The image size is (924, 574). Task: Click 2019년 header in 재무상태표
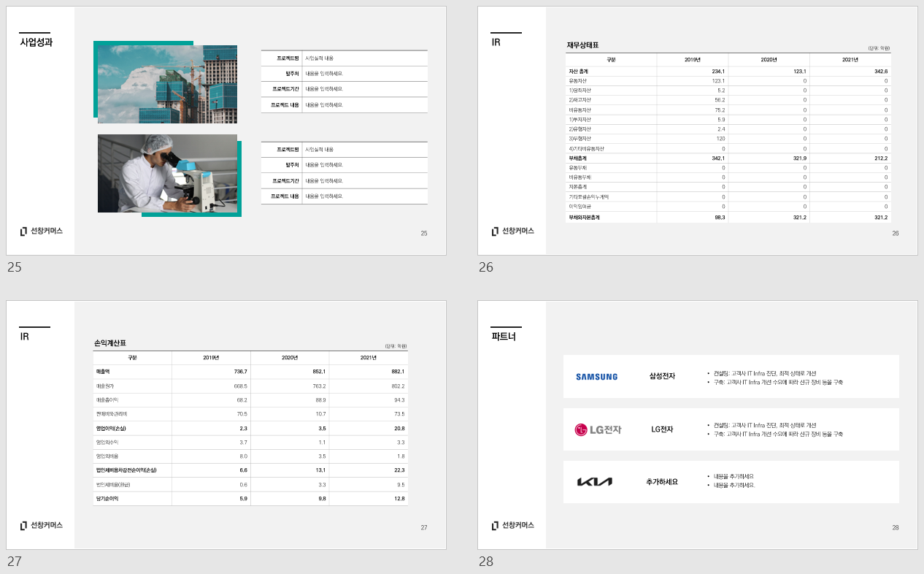693,60
